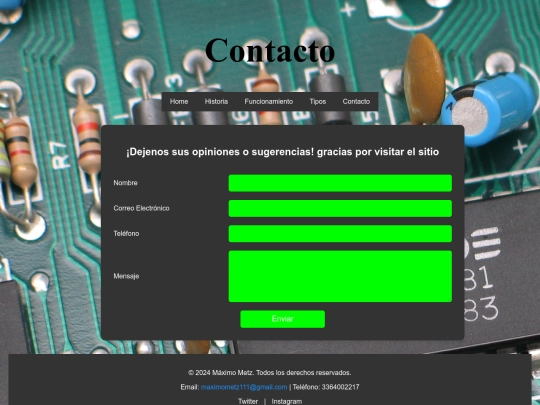Click the Correo Electrónico label
The height and width of the screenshot is (405, 540).
(x=141, y=208)
